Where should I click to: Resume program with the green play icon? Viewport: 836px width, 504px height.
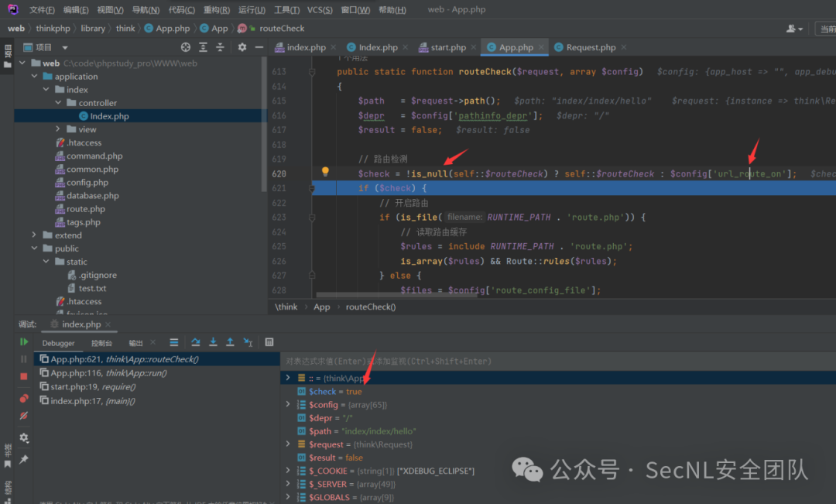point(23,342)
